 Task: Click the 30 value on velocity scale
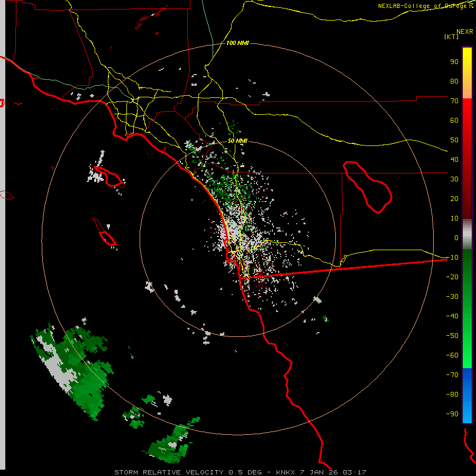(x=454, y=179)
